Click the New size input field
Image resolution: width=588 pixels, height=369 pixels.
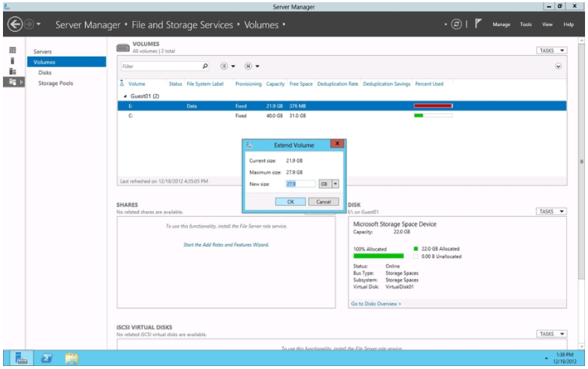tap(301, 184)
